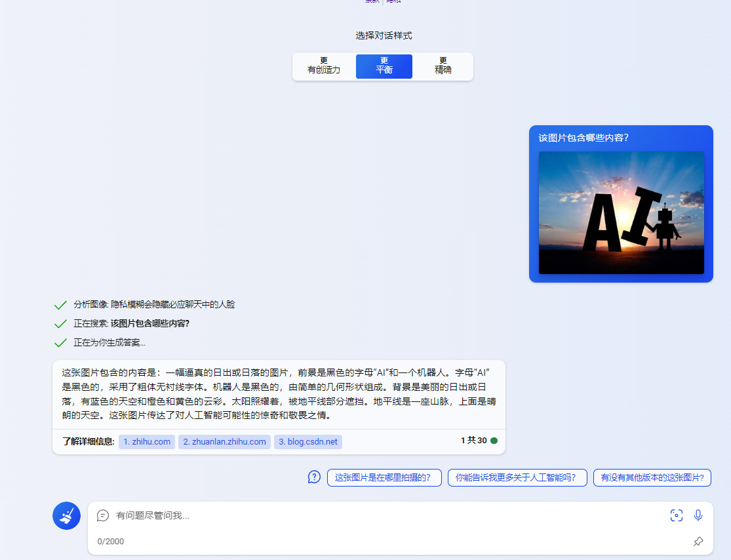Click the visual search camera icon
This screenshot has width=731, height=560.
tap(677, 515)
